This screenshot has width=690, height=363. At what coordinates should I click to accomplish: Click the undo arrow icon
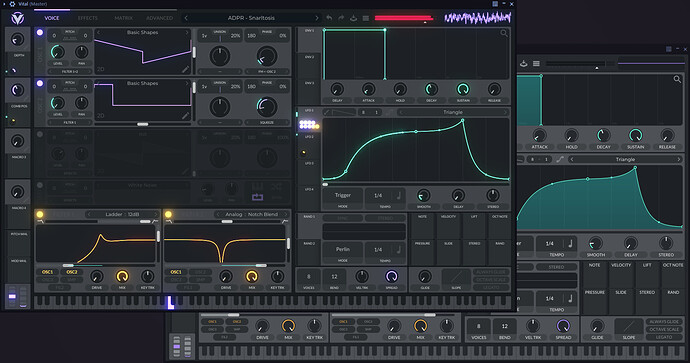(x=329, y=18)
